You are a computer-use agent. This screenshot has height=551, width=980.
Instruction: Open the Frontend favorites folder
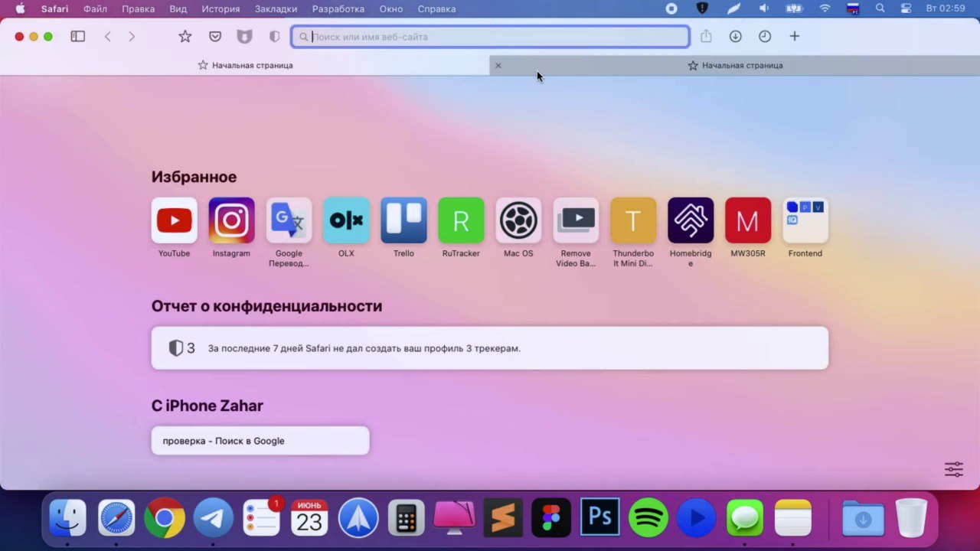[805, 220]
